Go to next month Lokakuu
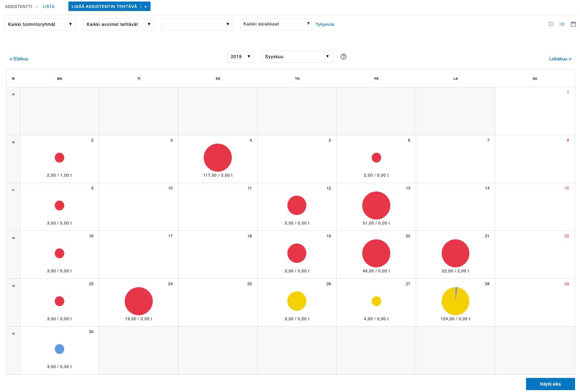Image resolution: width=580 pixels, height=392 pixels. point(560,59)
